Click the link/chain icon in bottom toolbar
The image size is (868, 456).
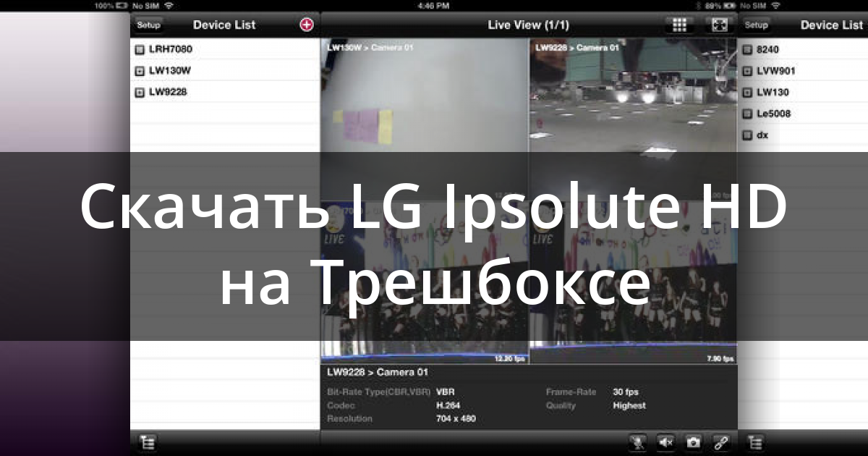click(x=720, y=442)
